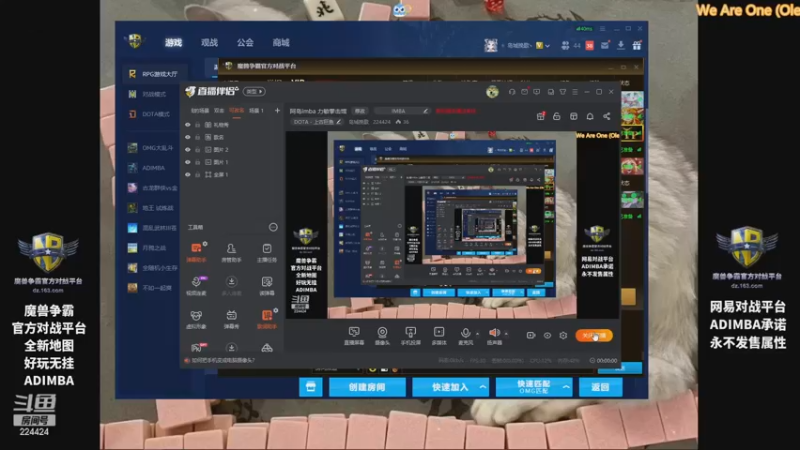Expand the microphone options arrow
This screenshot has height=450, width=800.
[478, 334]
